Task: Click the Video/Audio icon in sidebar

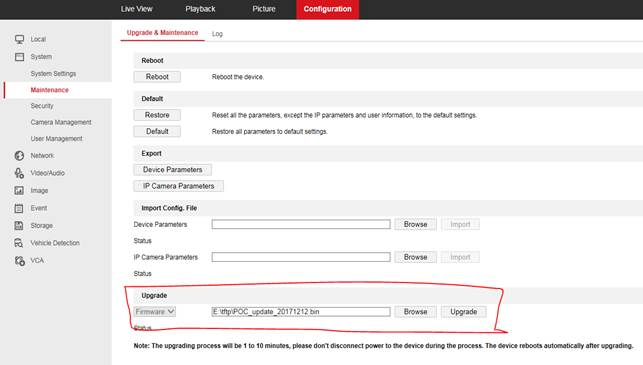Action: click(x=19, y=173)
